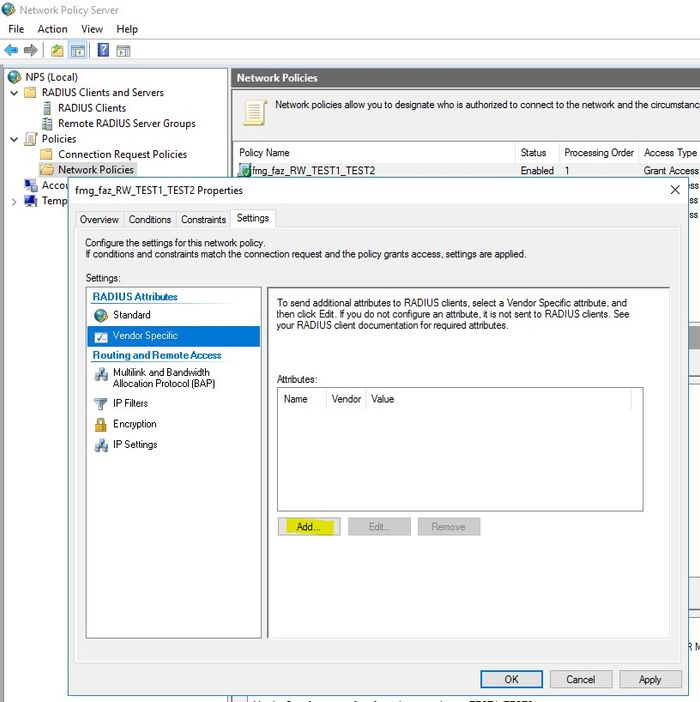Image resolution: width=700 pixels, height=702 pixels.
Task: Click the Add... button
Action: coord(309,527)
